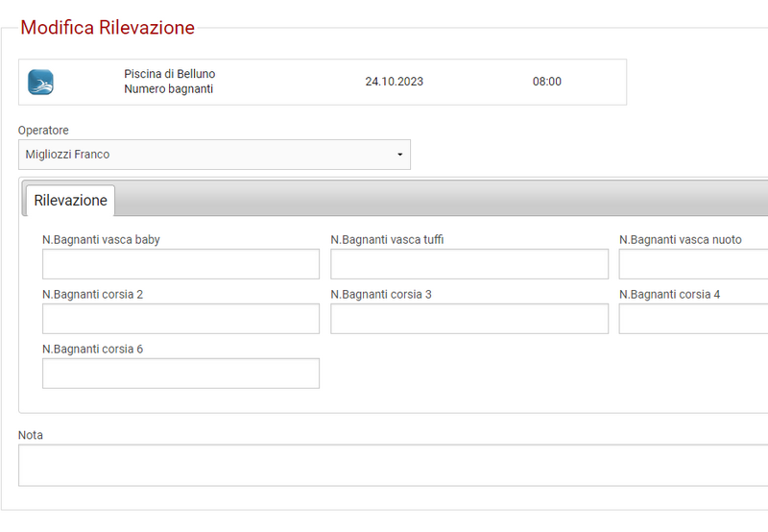
Task: Switch to the Rilevazione tab
Action: coord(70,201)
